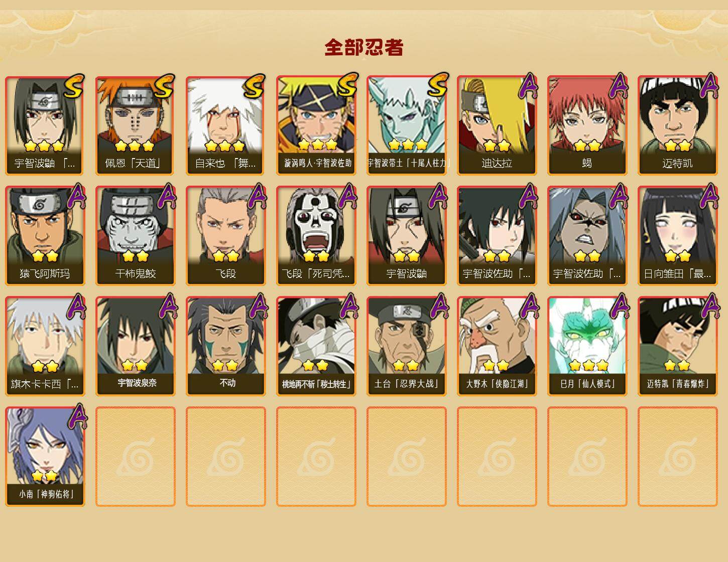
Task: Select the 飞段「死司凭… masked ninja card
Action: click(x=316, y=236)
